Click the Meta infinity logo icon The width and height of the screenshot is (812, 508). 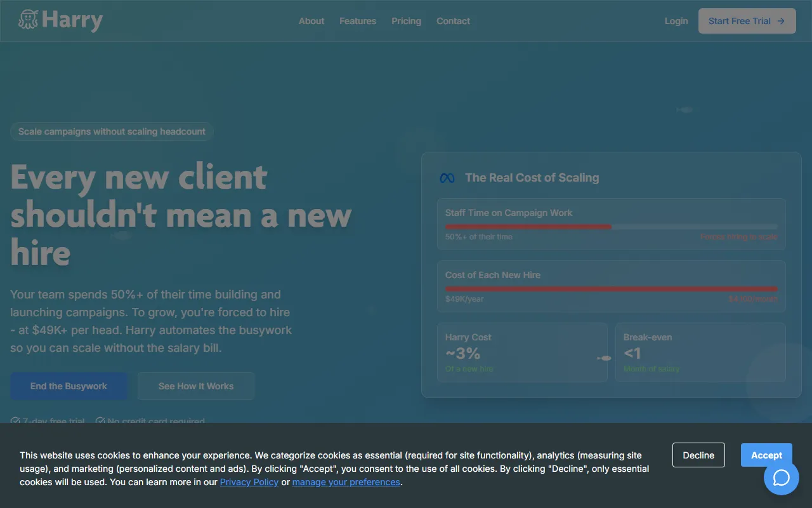447,178
